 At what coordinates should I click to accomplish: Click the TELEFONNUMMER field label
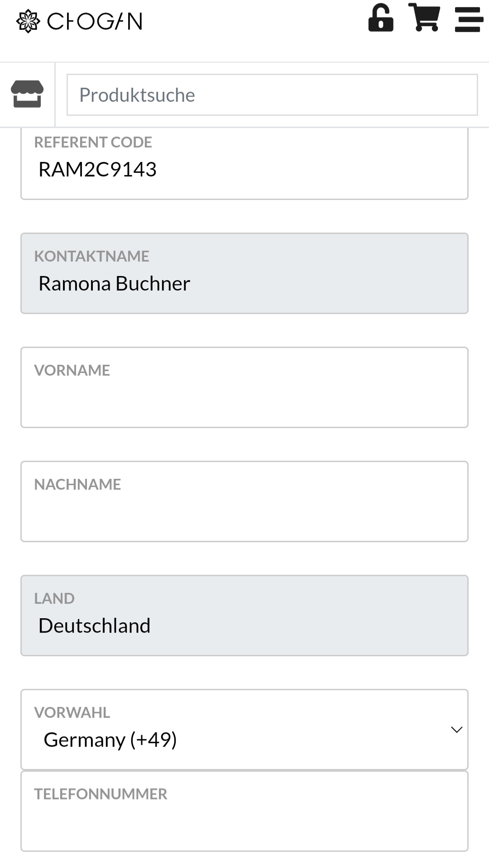101,794
